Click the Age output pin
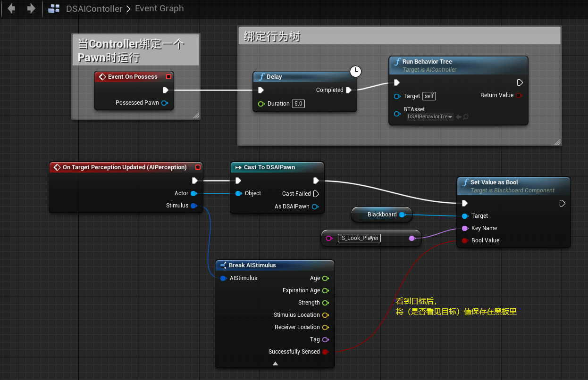Image resolution: width=588 pixels, height=380 pixels. click(325, 278)
